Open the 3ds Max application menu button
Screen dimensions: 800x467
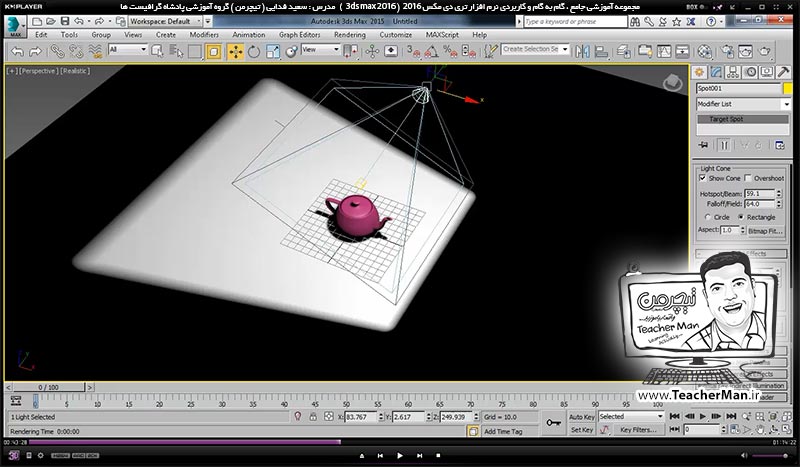point(15,26)
